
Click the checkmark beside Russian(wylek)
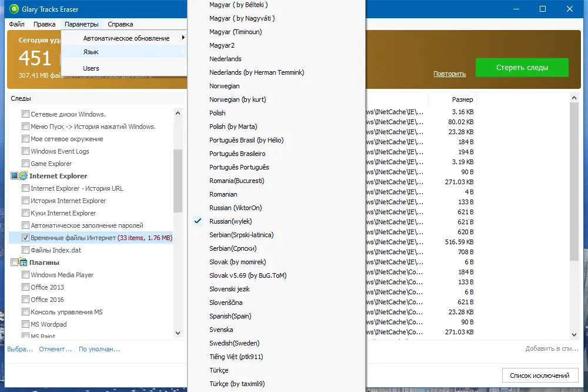tap(198, 221)
